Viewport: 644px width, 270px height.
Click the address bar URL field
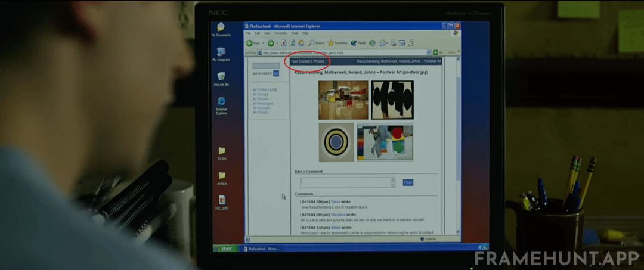point(345,52)
